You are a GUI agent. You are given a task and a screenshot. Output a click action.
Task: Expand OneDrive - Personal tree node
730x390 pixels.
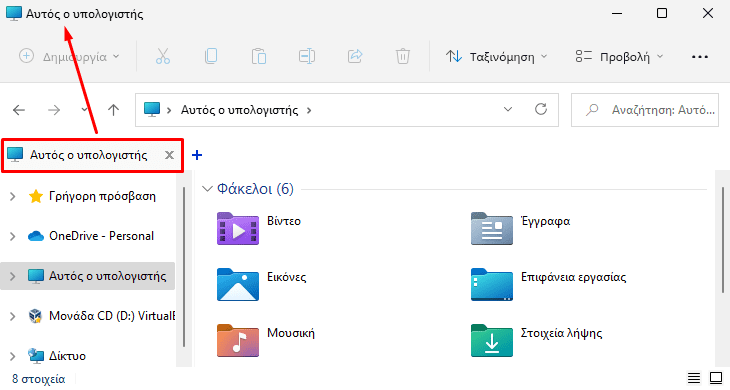click(x=13, y=236)
